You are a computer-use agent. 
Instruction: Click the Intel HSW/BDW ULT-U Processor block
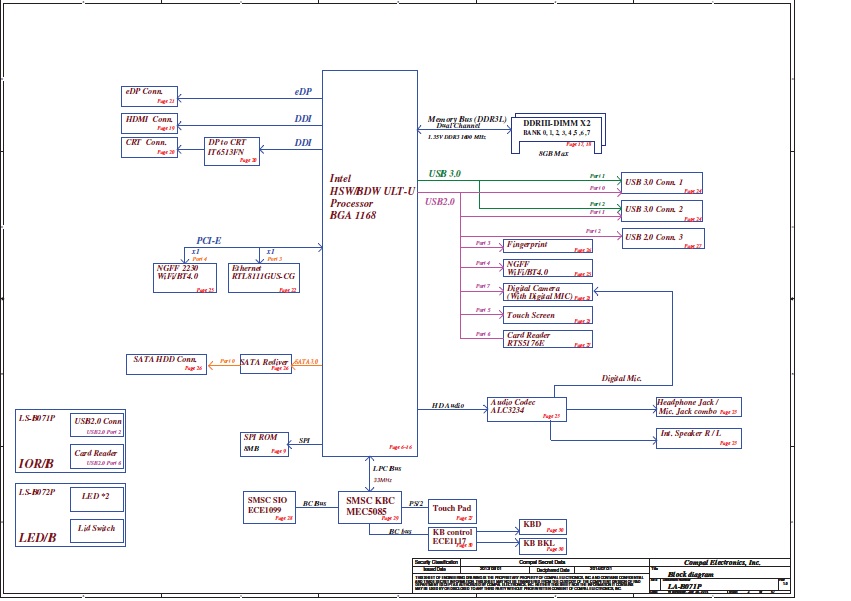[369, 262]
